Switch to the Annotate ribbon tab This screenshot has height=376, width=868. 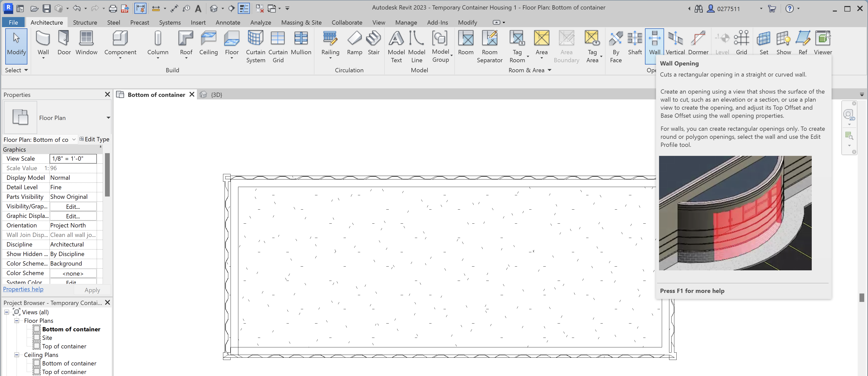click(228, 22)
